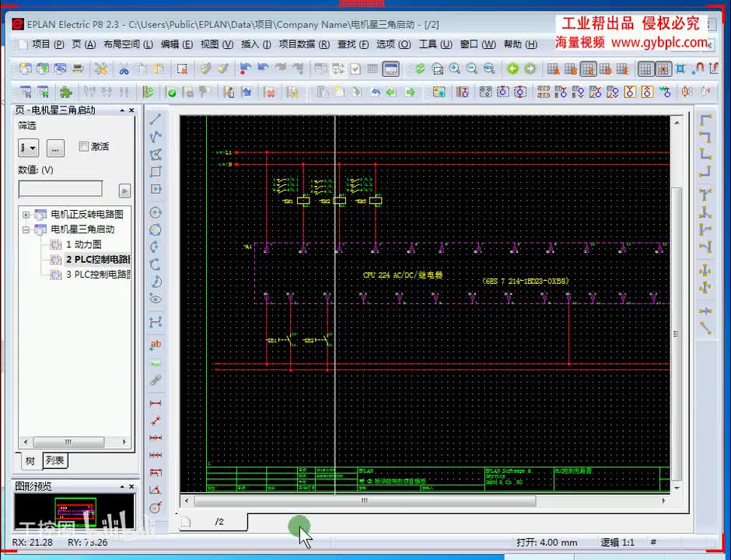Select Grid D icon
Image resolution: width=731 pixels, height=560 pixels.
pyautogui.click(x=606, y=69)
